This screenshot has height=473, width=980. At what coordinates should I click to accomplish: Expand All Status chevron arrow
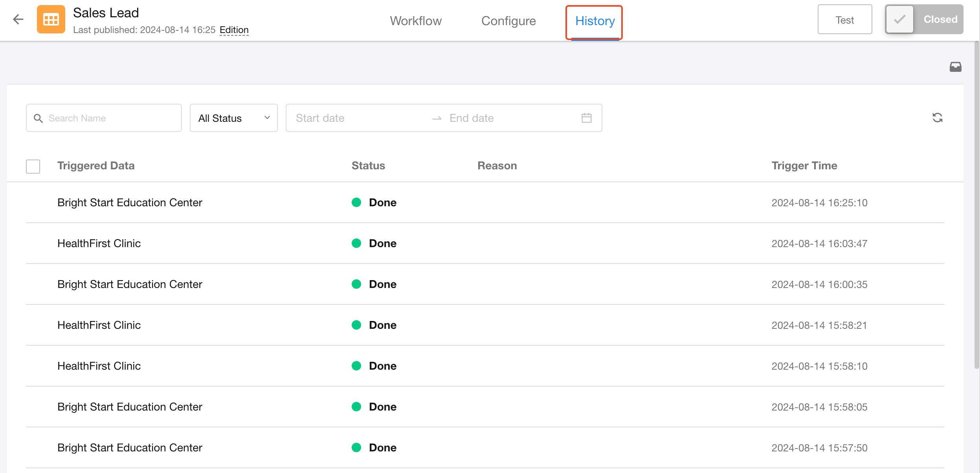pos(267,117)
